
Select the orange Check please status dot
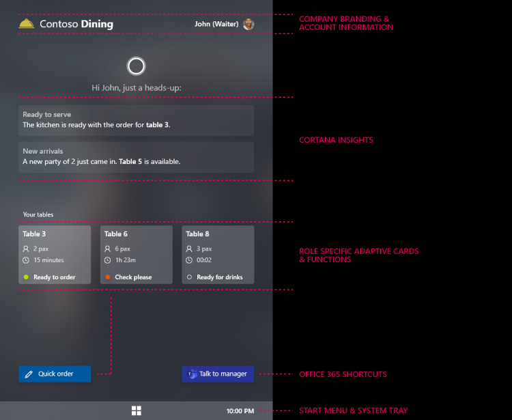click(108, 277)
